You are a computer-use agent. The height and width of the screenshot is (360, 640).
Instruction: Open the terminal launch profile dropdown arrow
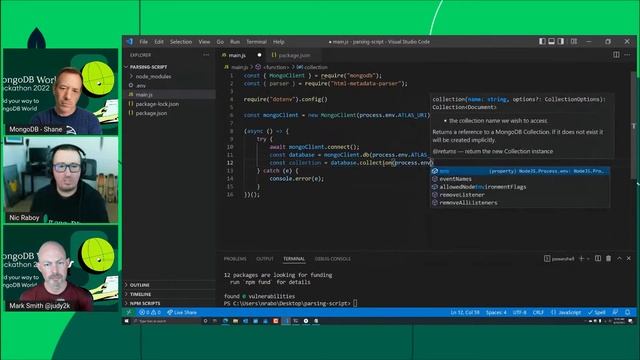pyautogui.click(x=588, y=258)
